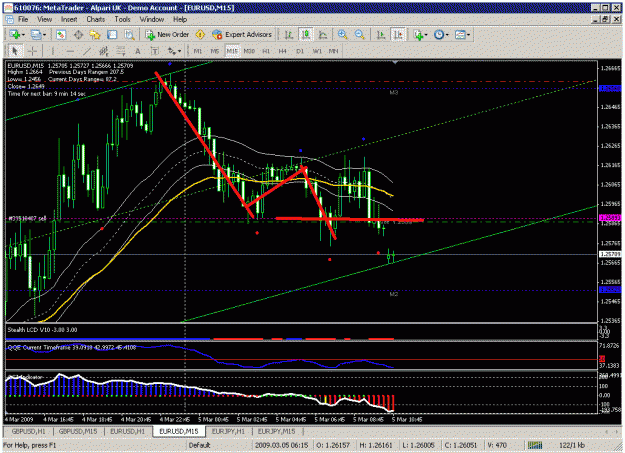Switch timeframe to H1
625x453 pixels.
tap(266, 51)
